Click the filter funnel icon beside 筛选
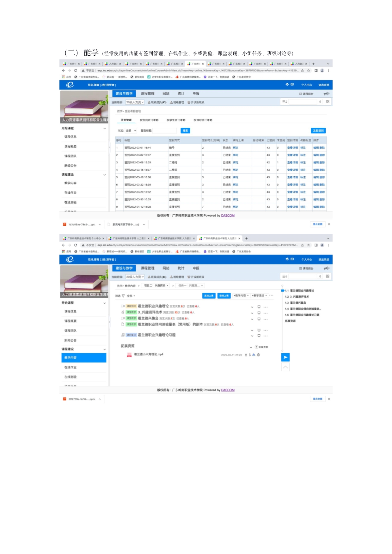This screenshot has width=392, height=554. 123,296
